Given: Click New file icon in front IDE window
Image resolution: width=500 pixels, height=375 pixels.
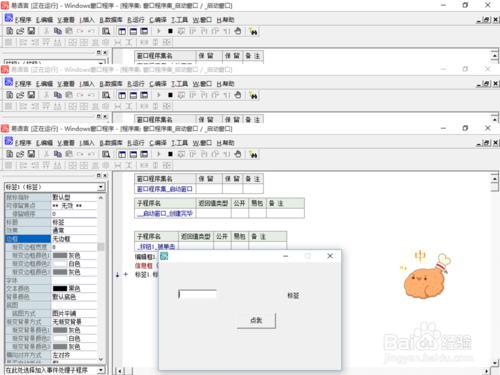Looking at the screenshot, I should [x=10, y=154].
